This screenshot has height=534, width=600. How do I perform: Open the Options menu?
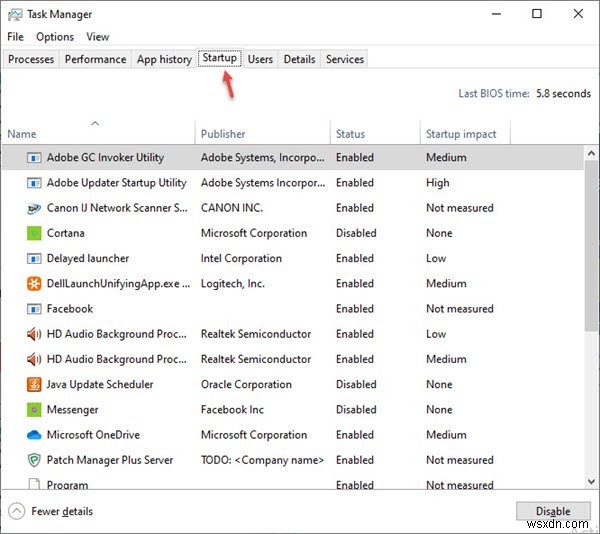pos(55,37)
